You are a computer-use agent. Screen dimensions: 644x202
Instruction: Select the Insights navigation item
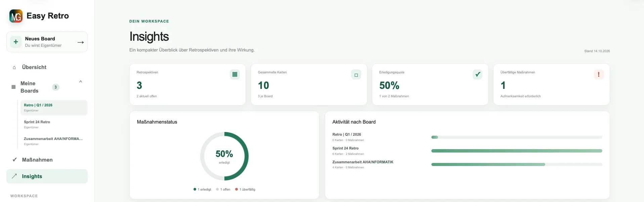47,176
